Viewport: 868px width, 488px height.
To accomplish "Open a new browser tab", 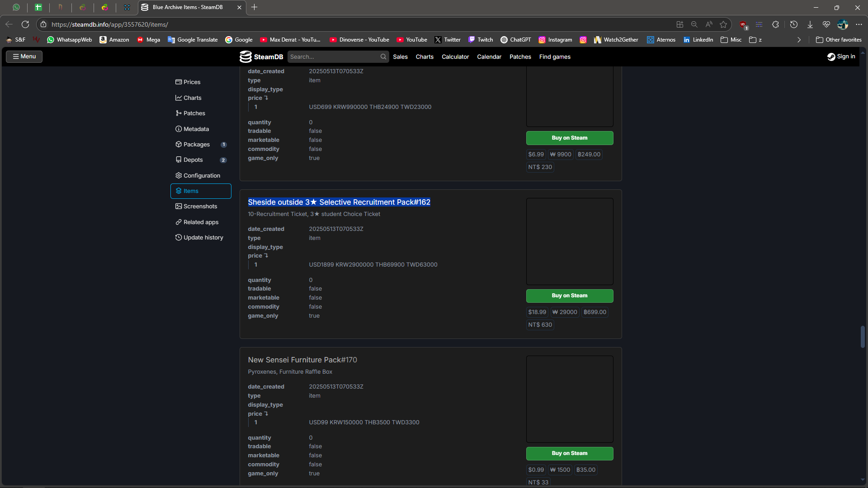I will [255, 7].
